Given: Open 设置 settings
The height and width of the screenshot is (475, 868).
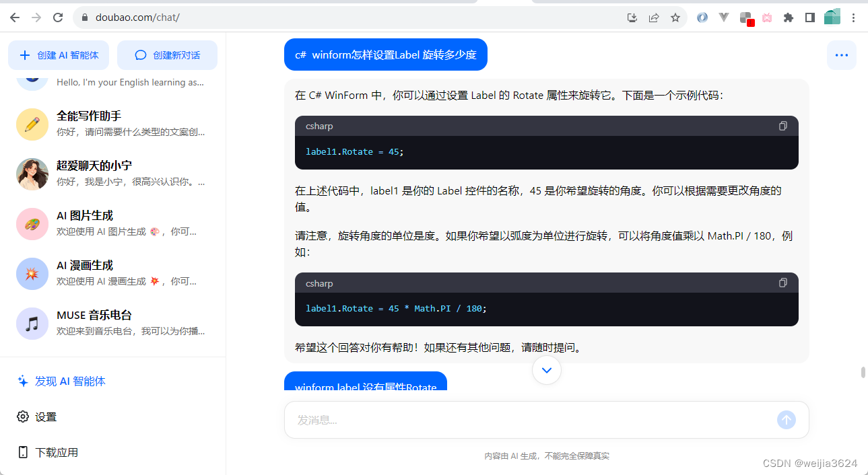Looking at the screenshot, I should click(36, 416).
